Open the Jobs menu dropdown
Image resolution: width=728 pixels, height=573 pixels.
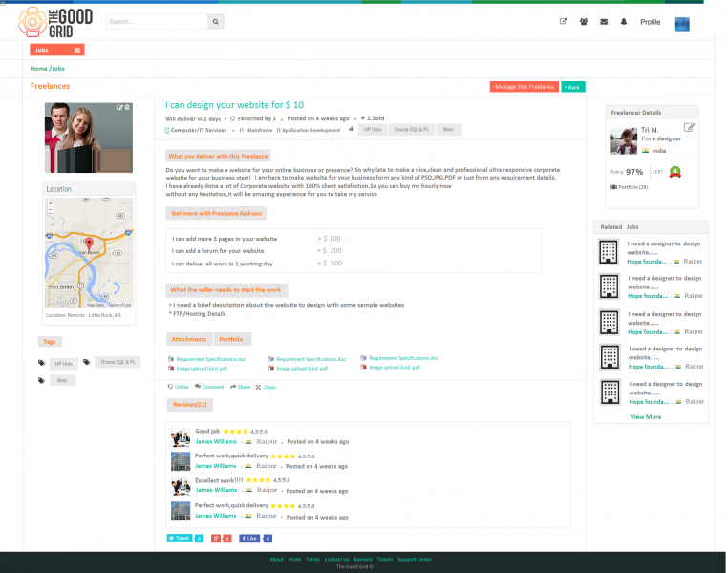[x=57, y=50]
